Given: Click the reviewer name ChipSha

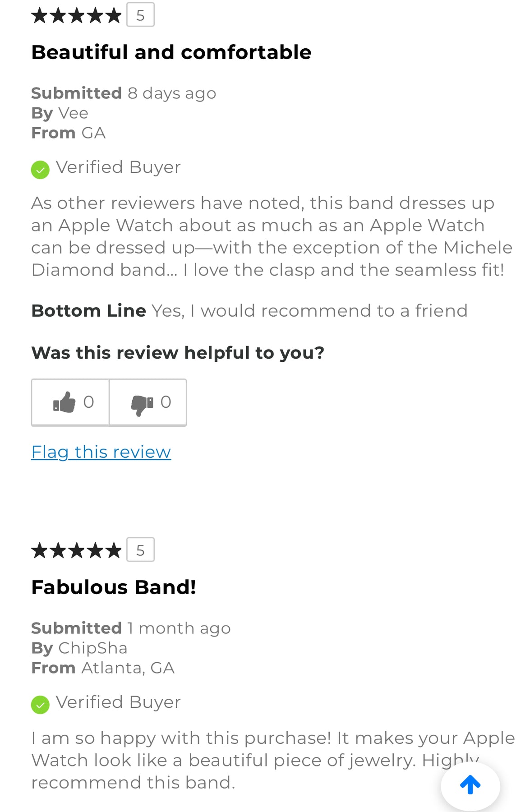Looking at the screenshot, I should click(x=93, y=648).
